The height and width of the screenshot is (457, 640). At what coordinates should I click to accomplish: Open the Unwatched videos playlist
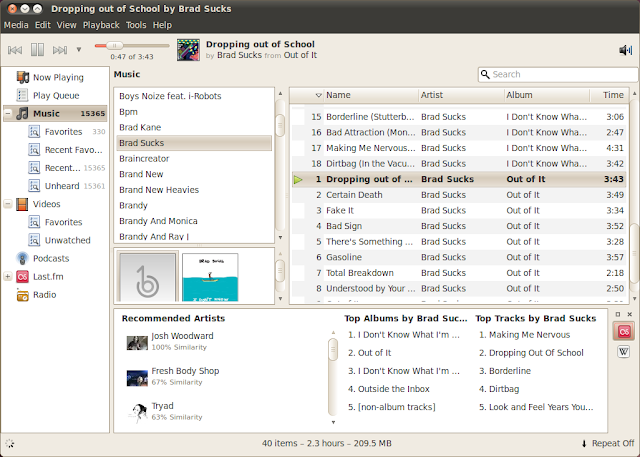(x=60, y=240)
